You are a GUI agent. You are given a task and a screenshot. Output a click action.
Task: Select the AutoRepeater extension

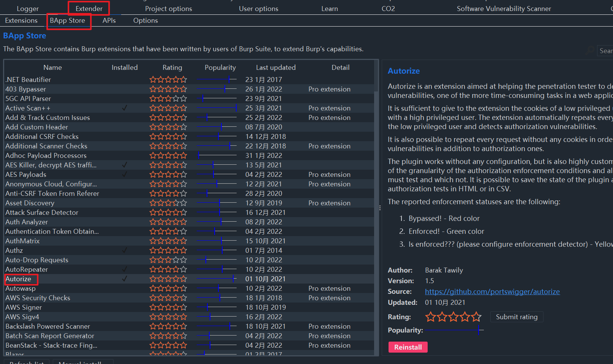coord(189,269)
